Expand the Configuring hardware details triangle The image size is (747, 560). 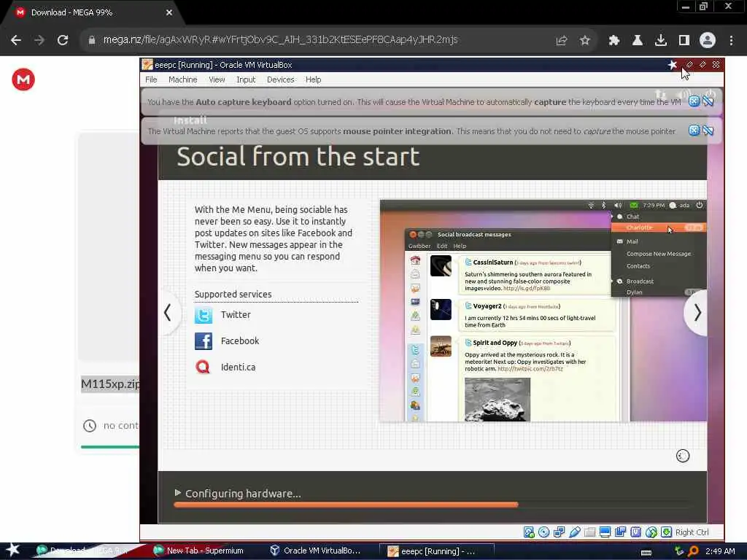click(x=178, y=493)
